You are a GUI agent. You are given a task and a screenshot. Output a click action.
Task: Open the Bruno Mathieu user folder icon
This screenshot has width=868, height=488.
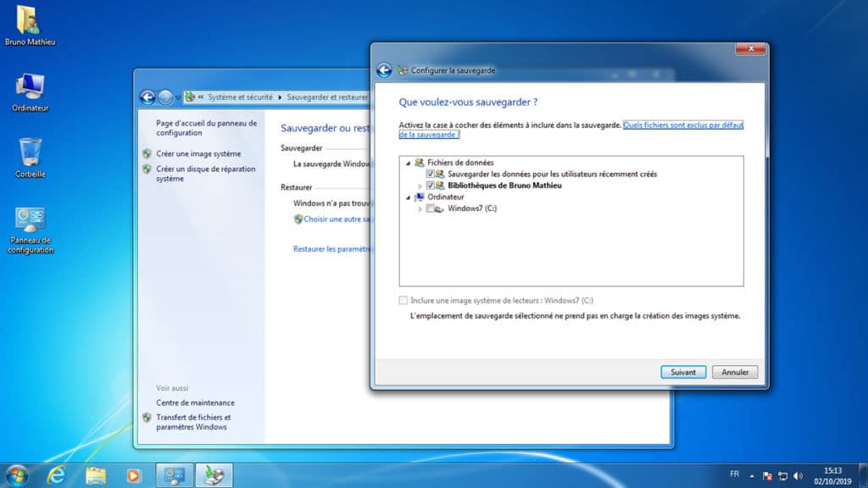tap(28, 20)
